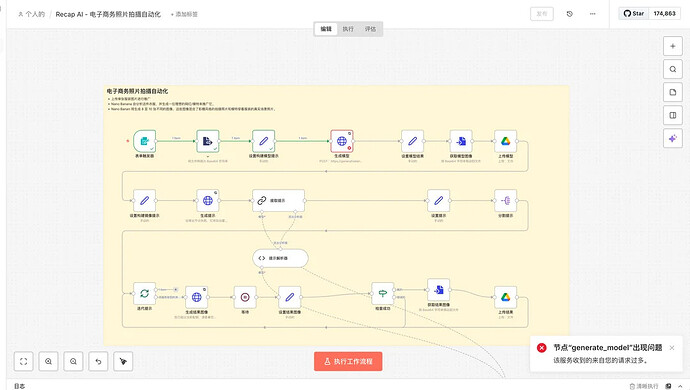690x390 pixels.
Task: Open the 获取模型图像 convert-to-file node
Action: (x=461, y=141)
